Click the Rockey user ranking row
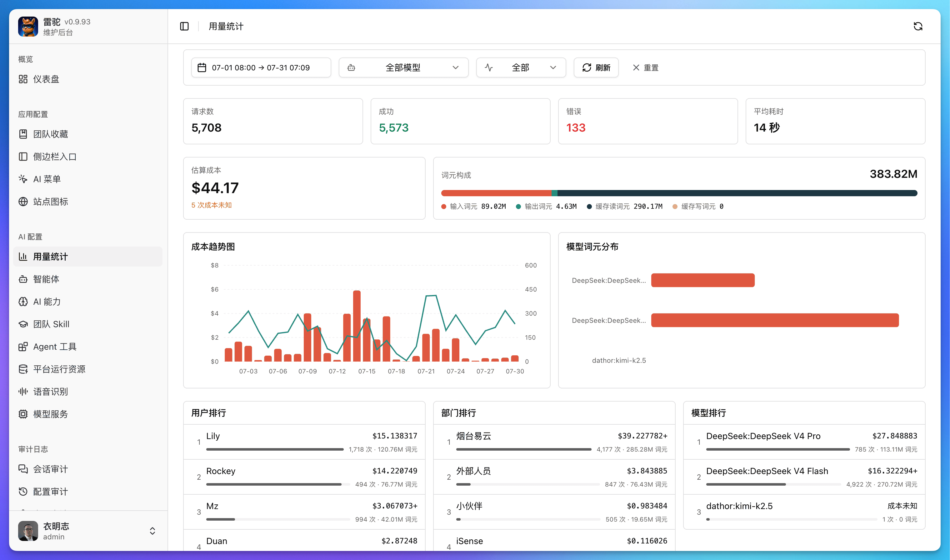The height and width of the screenshot is (560, 950). (304, 477)
